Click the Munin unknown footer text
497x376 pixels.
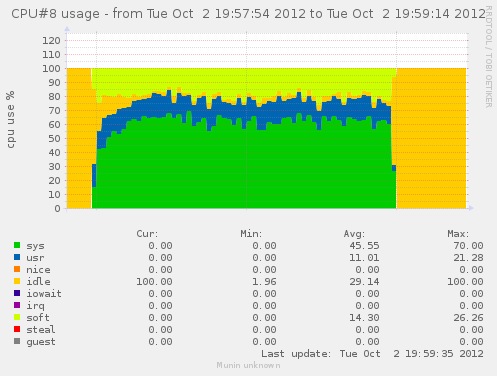pyautogui.click(x=248, y=366)
